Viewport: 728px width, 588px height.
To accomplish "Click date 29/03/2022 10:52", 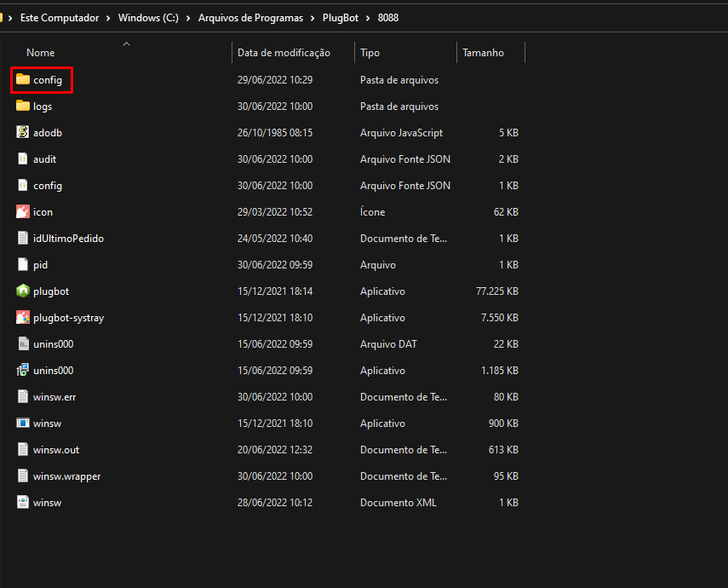I will [x=275, y=212].
